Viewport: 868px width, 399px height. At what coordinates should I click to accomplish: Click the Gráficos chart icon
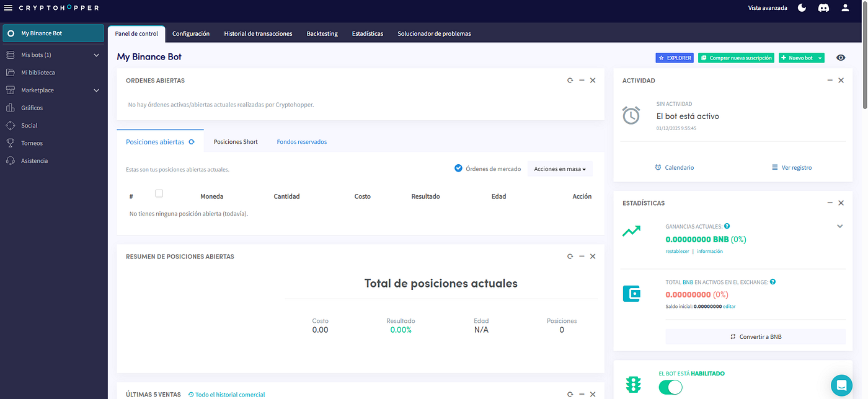coord(11,108)
